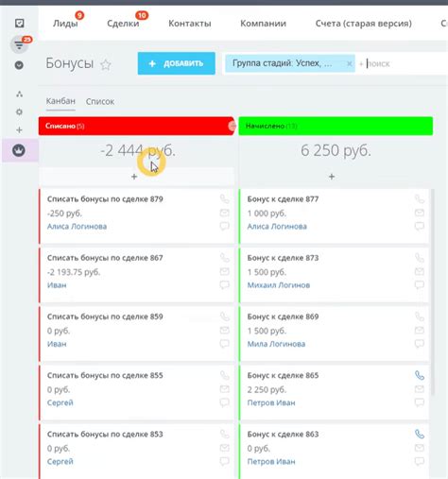The image size is (448, 479).
Task: Focus the поиск search field
Action: [x=406, y=63]
